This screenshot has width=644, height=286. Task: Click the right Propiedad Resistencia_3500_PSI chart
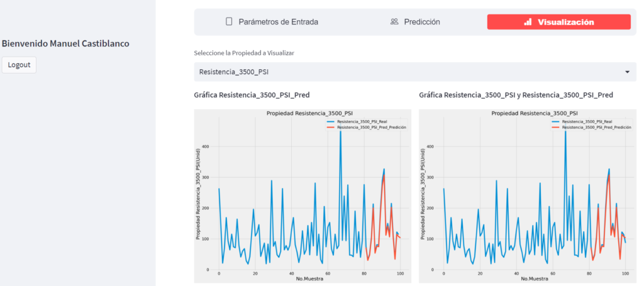(528, 195)
